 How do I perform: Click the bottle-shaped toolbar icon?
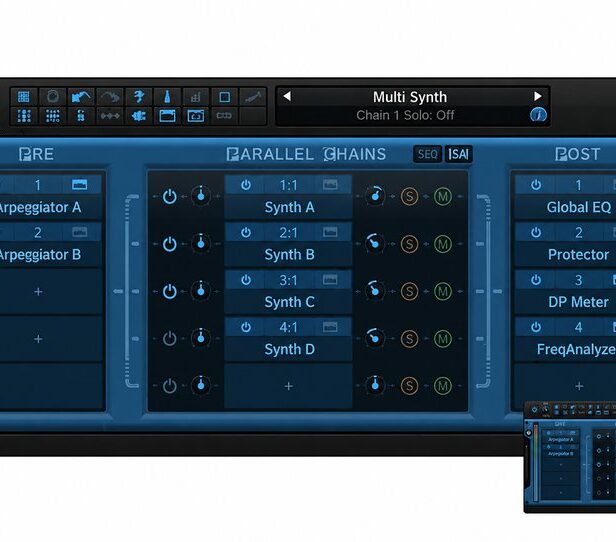coord(167,97)
